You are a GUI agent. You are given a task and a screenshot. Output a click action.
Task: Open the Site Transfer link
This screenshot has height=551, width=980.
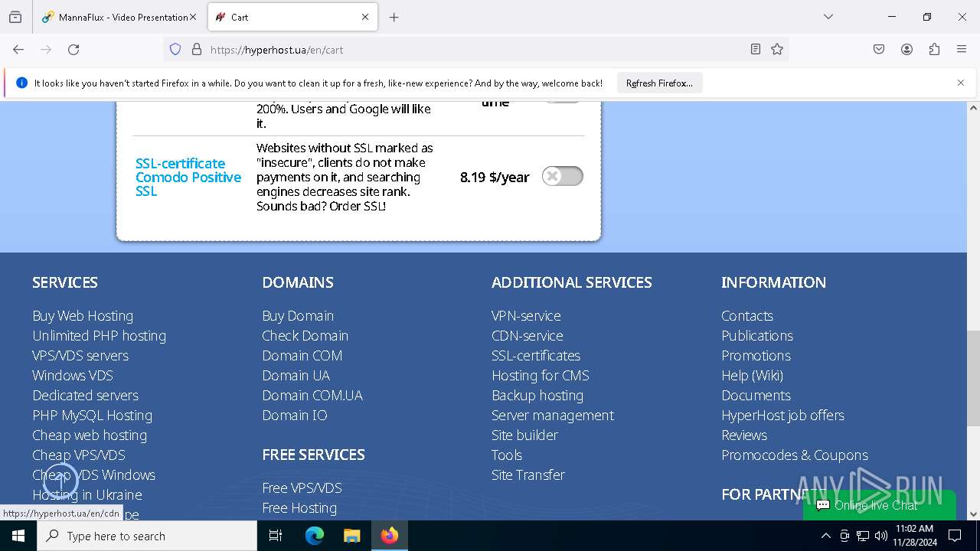[528, 474]
